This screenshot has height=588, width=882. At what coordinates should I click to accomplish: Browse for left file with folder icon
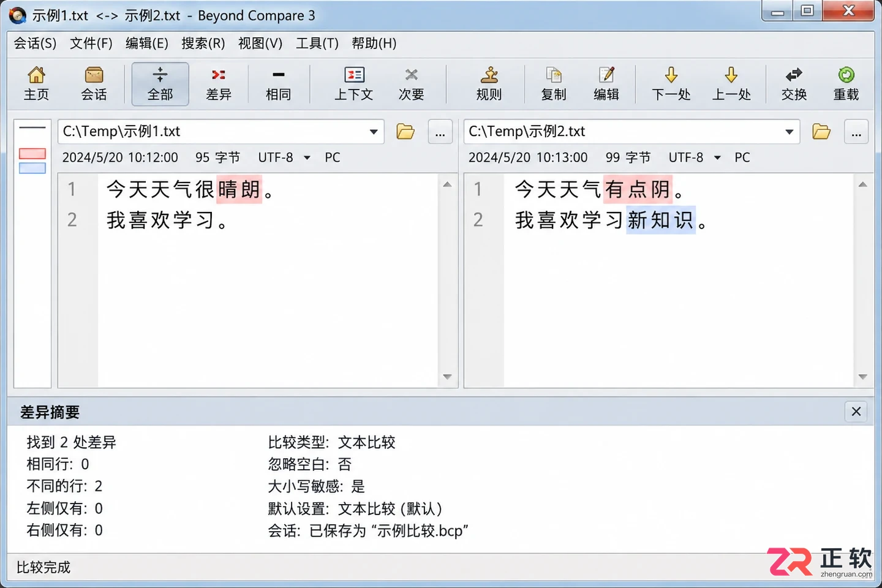click(405, 132)
